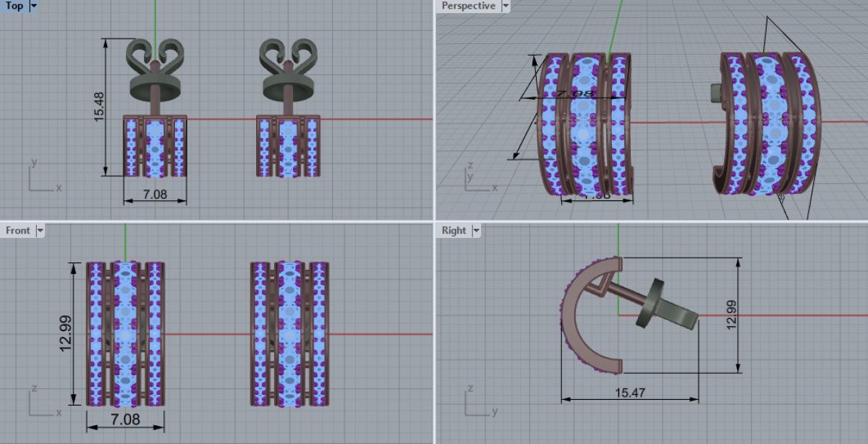Click the Perspective viewport title label
This screenshot has width=868, height=444.
[468, 7]
